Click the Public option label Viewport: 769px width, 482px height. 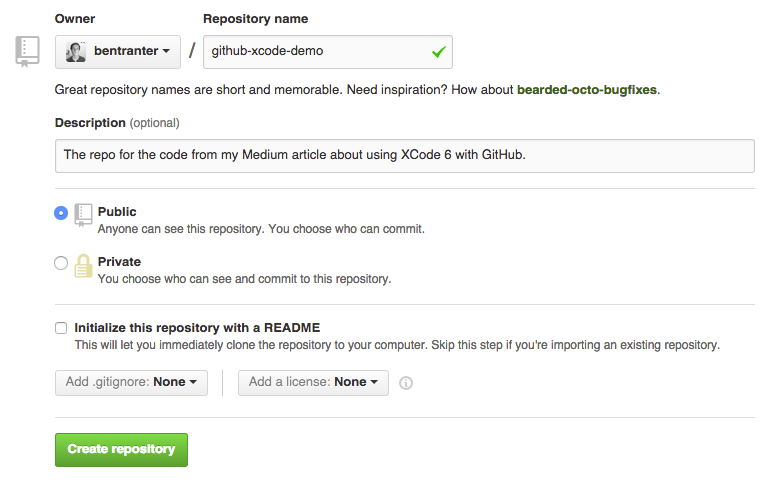(x=117, y=212)
